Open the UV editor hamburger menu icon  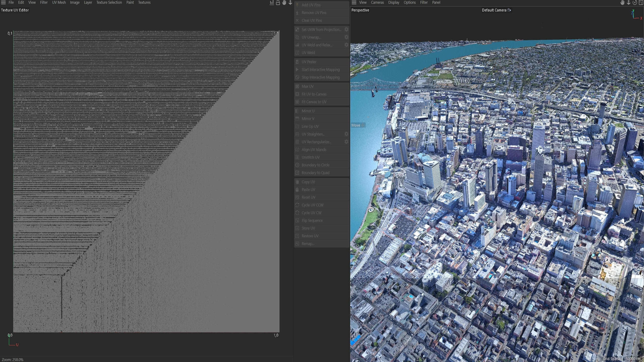pyautogui.click(x=3, y=3)
